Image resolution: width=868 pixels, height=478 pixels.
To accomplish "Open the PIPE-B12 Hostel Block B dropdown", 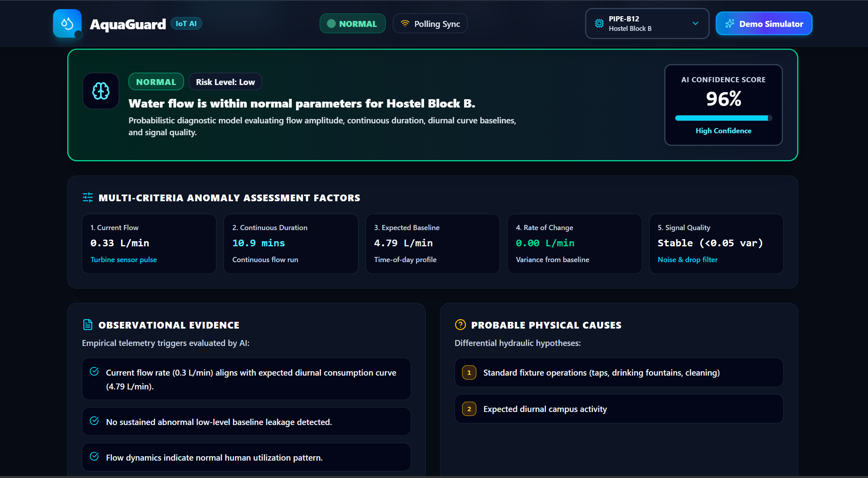I will click(647, 24).
